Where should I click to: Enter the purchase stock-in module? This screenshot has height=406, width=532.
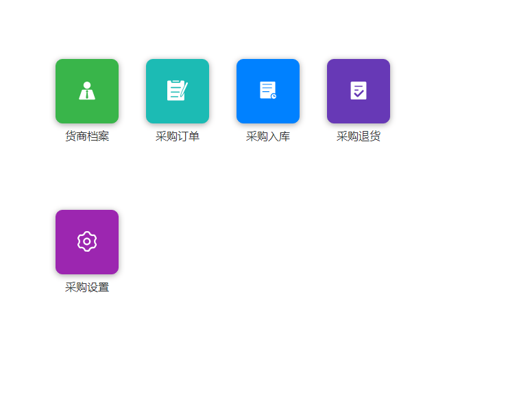268,91
